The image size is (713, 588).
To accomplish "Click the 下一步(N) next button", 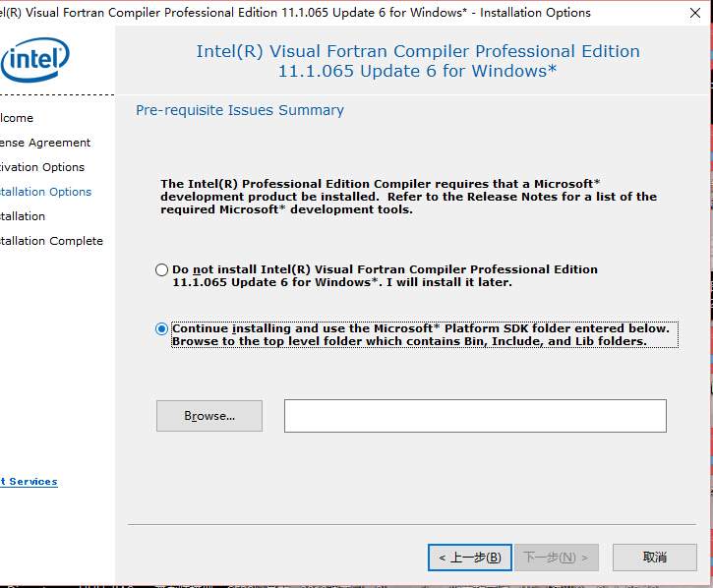I will [x=556, y=558].
